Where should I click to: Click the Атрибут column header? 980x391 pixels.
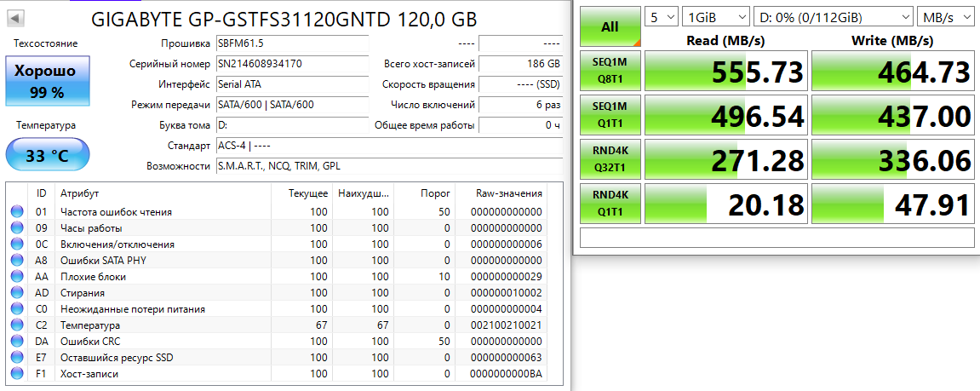point(163,193)
